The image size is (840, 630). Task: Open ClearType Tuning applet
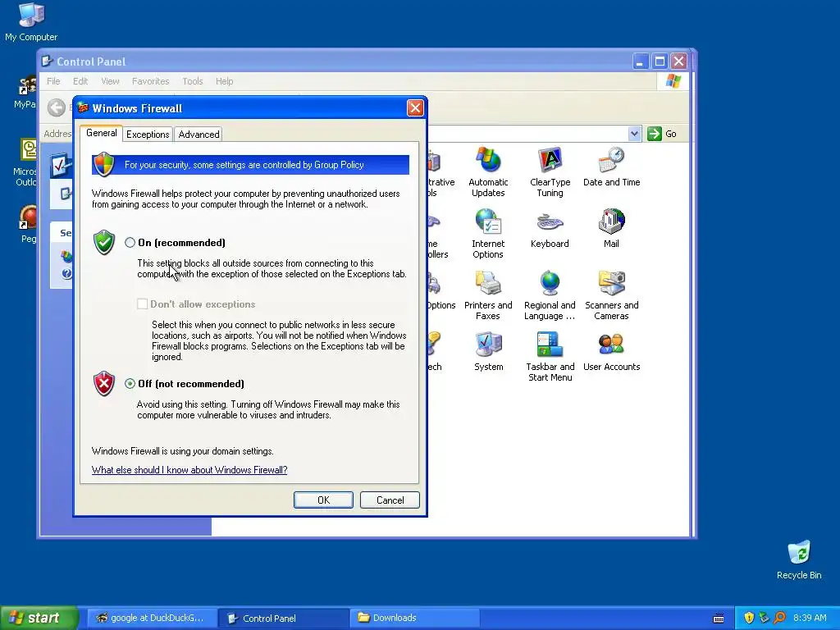point(550,172)
